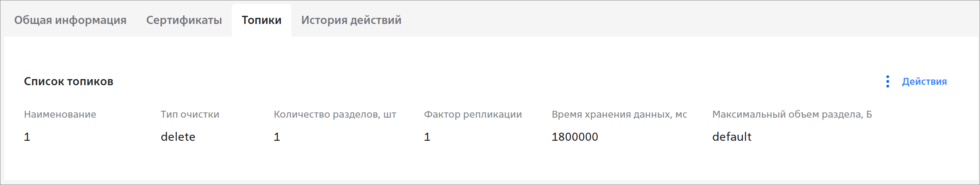Click the Тип очистки column header
The image size is (980, 185).
click(x=190, y=114)
